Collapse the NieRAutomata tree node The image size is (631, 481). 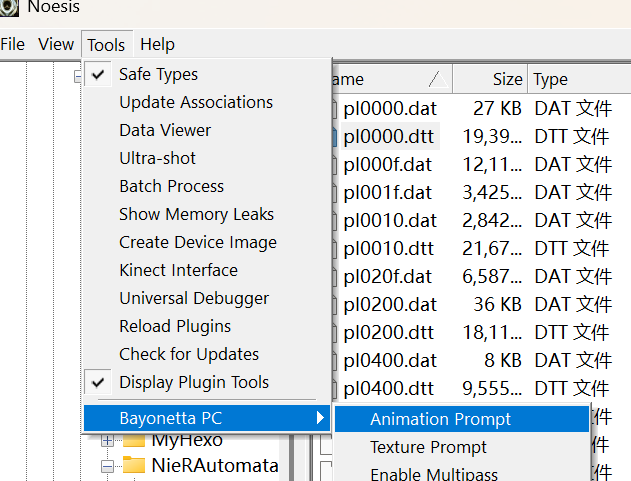[x=108, y=466]
